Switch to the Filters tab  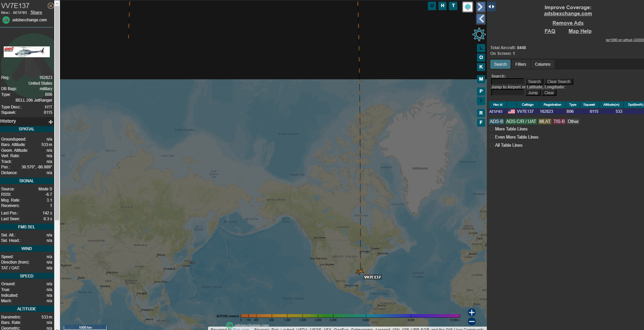coord(521,64)
